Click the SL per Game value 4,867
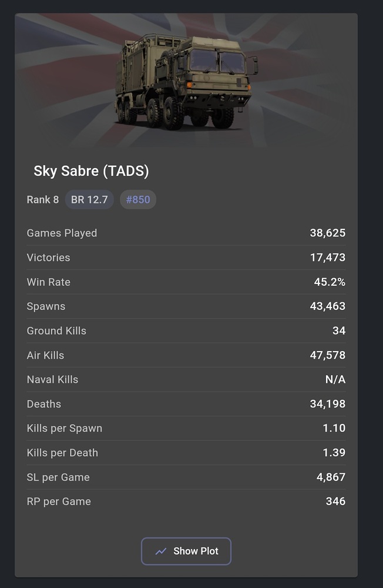Viewport: 383px width, 588px height. 331,477
